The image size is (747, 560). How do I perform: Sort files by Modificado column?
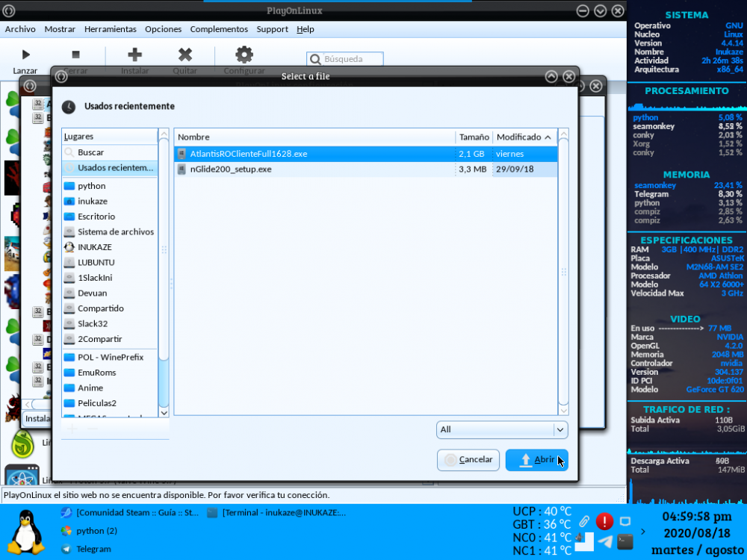point(524,137)
